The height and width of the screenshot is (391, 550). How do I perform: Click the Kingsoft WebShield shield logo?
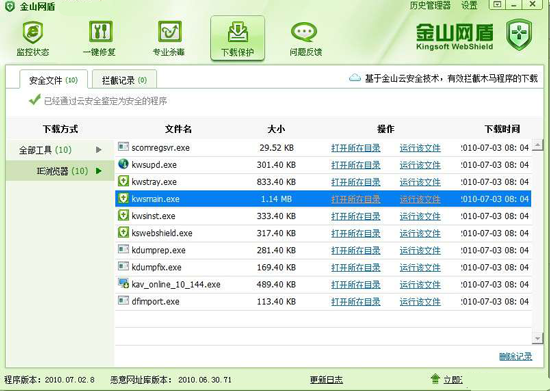click(x=519, y=34)
